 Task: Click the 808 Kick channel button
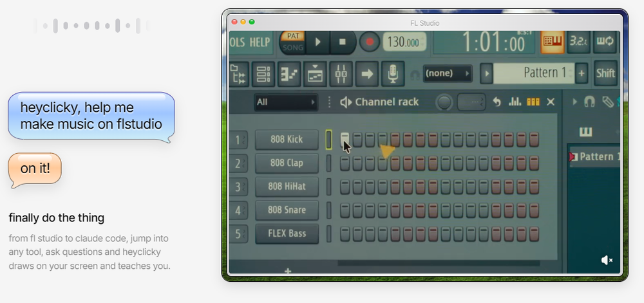tap(287, 140)
